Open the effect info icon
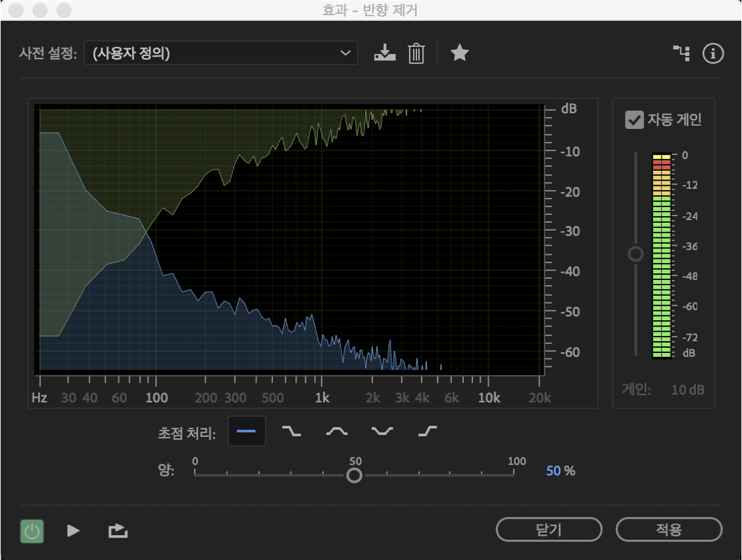The image size is (742, 560). (712, 53)
